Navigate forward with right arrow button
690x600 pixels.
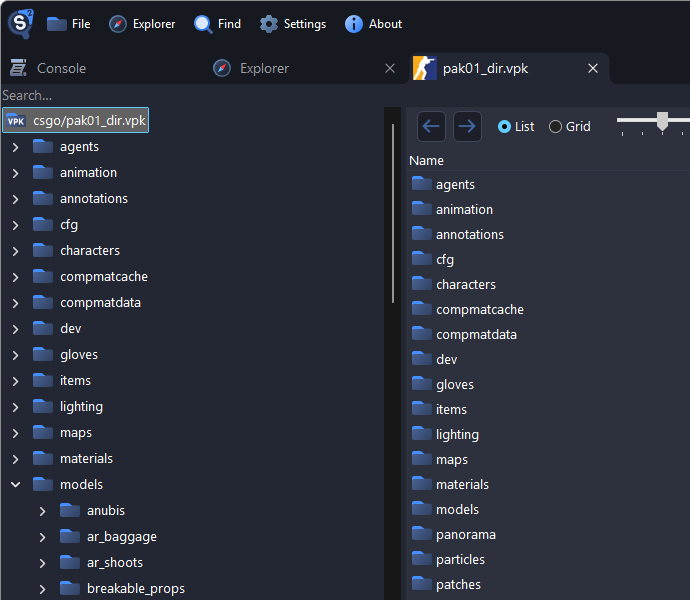pos(467,126)
